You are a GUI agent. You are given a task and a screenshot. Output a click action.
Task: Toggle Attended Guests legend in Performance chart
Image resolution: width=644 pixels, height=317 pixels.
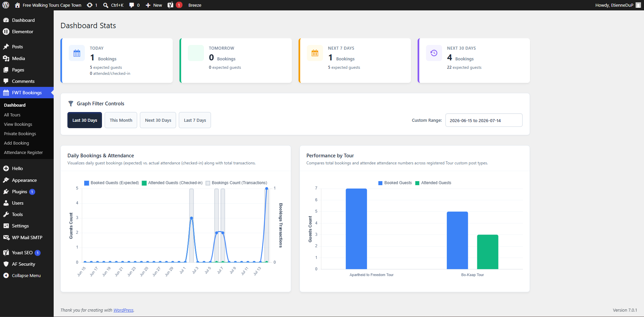click(x=433, y=183)
